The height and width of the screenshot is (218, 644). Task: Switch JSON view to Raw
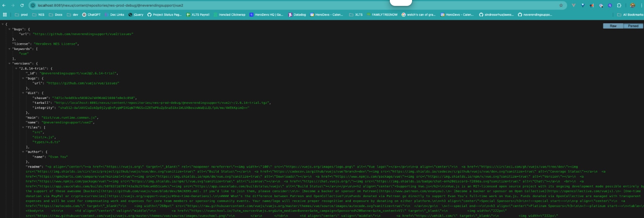point(613,26)
